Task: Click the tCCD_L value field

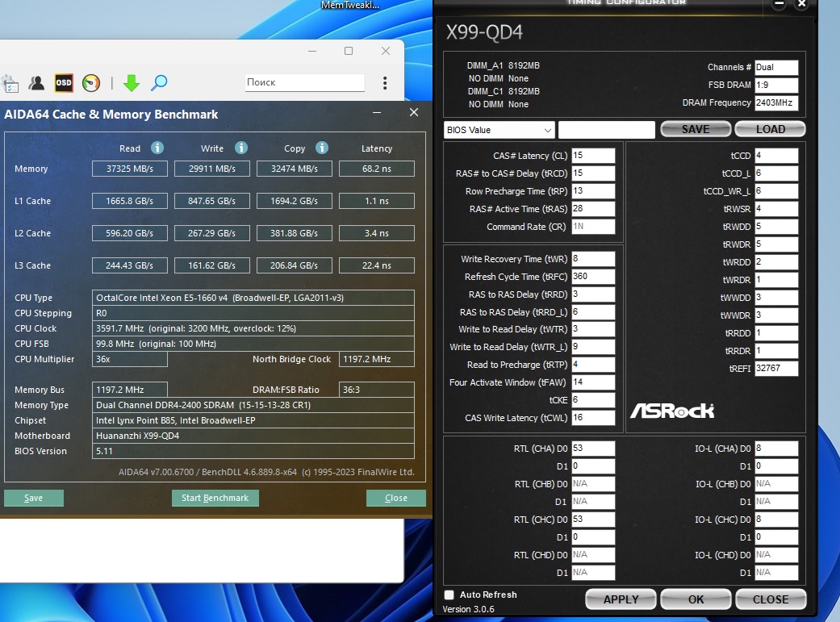Action: coord(776,173)
